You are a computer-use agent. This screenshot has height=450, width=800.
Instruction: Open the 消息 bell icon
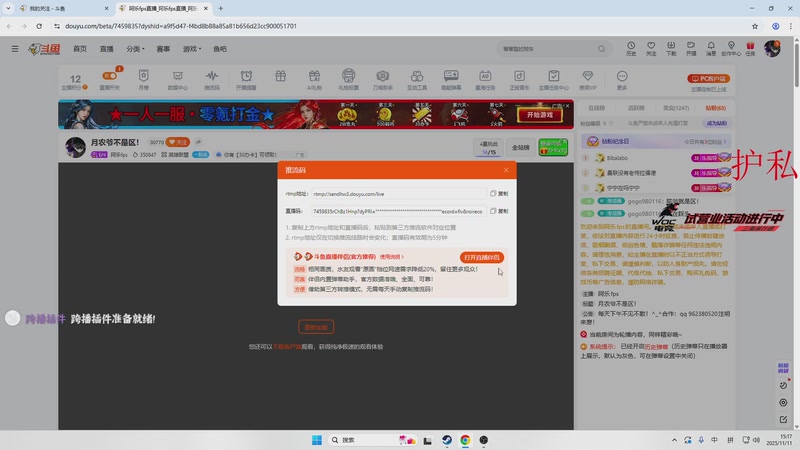click(711, 48)
